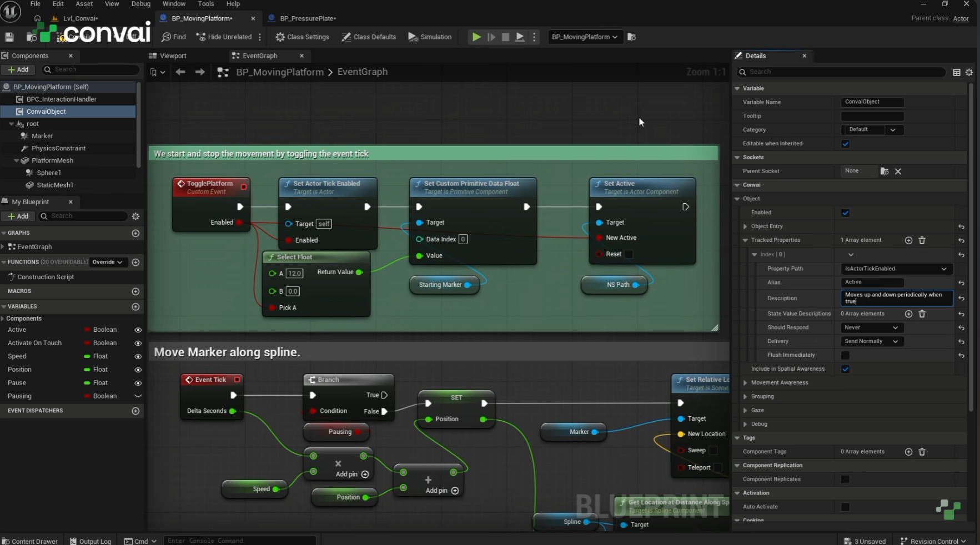The width and height of the screenshot is (980, 545).
Task: Open Class Settings in the toolbar
Action: tap(303, 37)
